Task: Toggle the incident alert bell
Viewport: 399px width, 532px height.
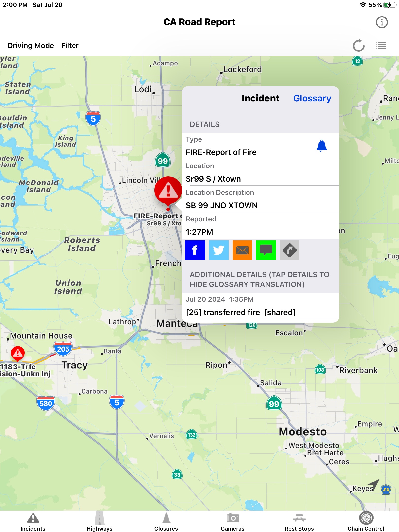Action: tap(321, 146)
